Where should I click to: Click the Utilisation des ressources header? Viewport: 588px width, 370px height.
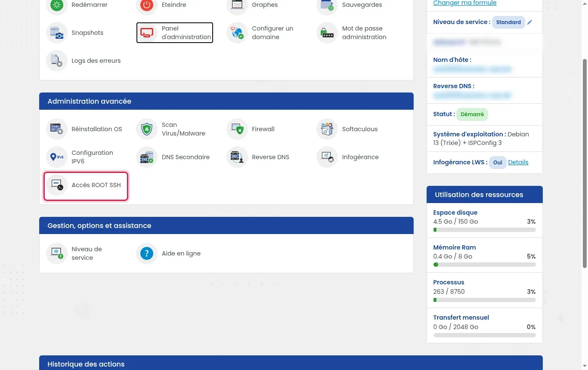(485, 194)
